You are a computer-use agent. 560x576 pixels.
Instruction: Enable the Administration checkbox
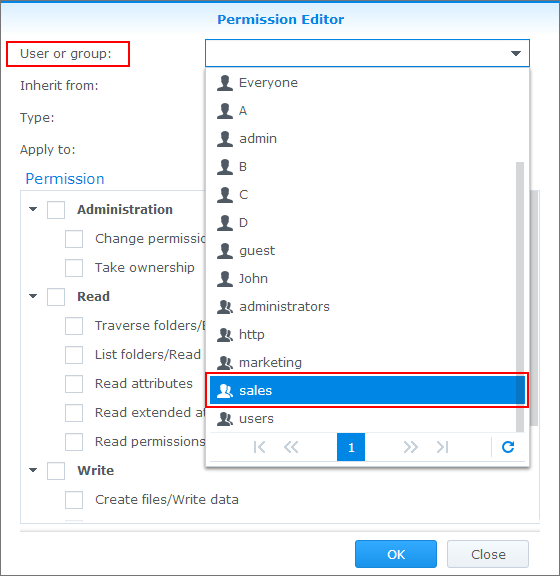click(56, 210)
